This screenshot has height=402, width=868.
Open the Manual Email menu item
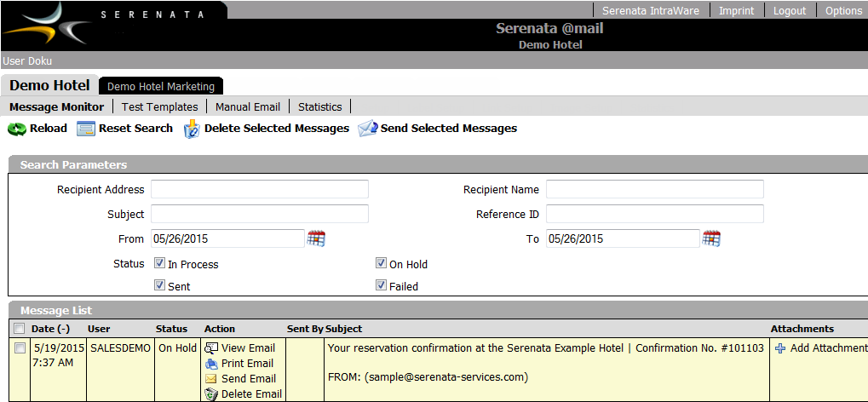pyautogui.click(x=248, y=106)
